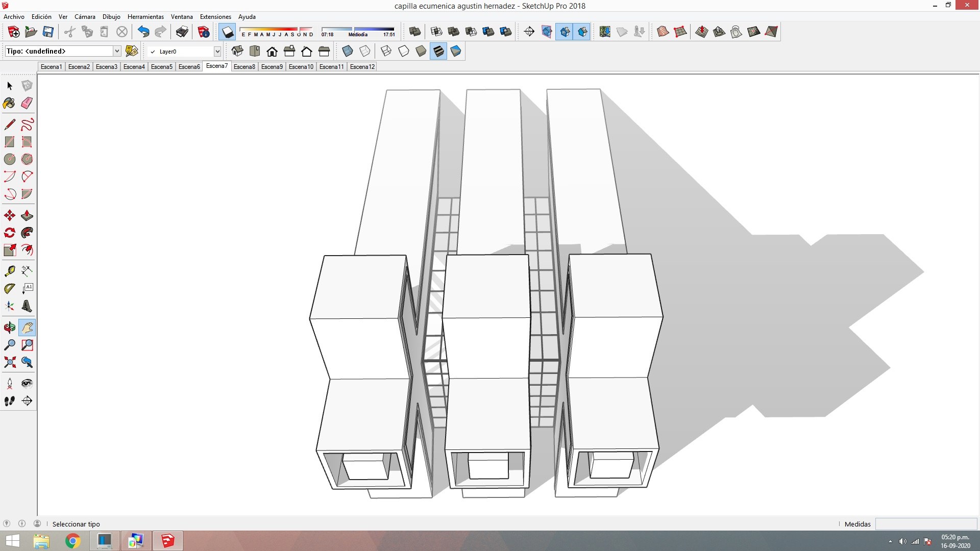Screen dimensions: 980x551
Task: Select the arrow Select tool
Action: pos(10,86)
